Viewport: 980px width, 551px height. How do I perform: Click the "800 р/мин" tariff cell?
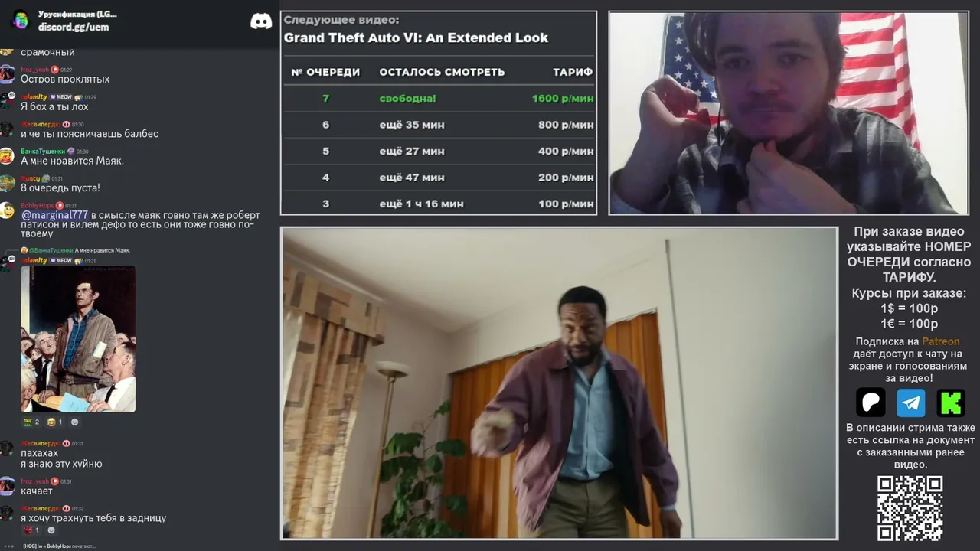click(x=566, y=125)
